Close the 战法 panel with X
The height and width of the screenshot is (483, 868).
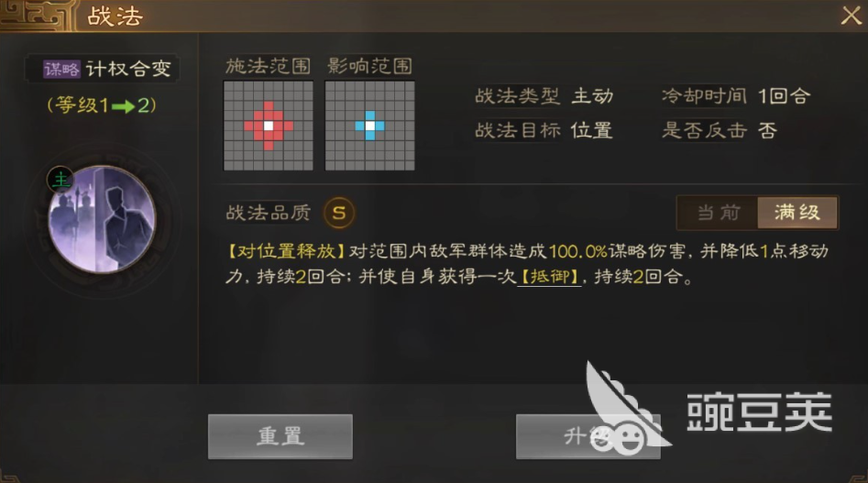pos(851,16)
